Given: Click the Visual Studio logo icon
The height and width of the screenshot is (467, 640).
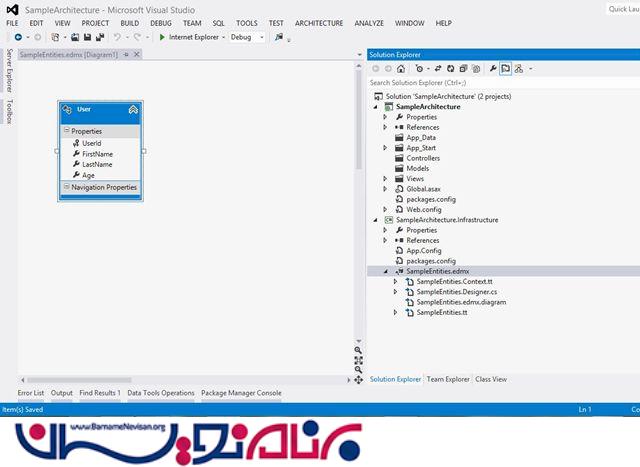Looking at the screenshot, I should 12,10.
